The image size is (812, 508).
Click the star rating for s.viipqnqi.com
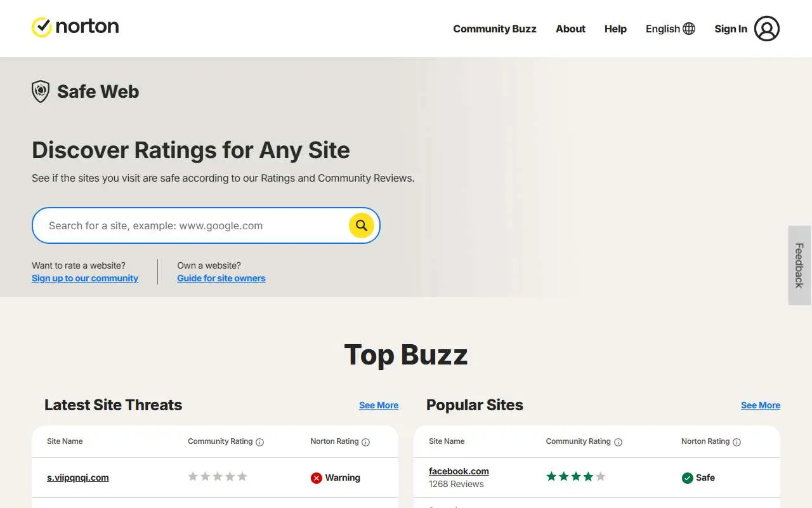218,476
